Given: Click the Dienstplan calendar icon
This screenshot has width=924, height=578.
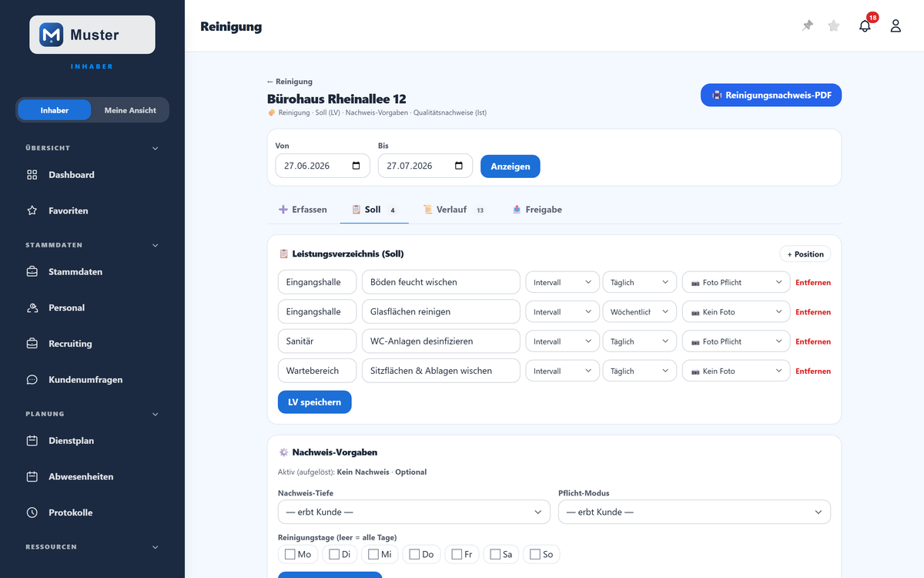Looking at the screenshot, I should (32, 441).
